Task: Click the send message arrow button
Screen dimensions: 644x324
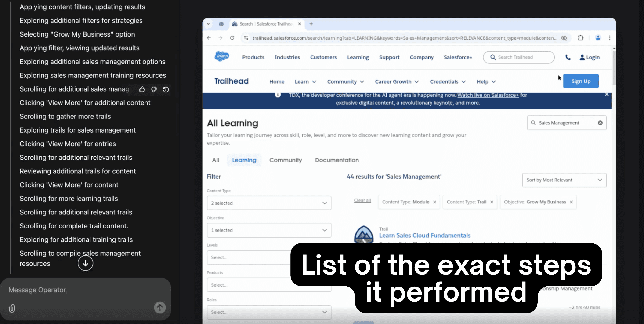Action: 160,307
